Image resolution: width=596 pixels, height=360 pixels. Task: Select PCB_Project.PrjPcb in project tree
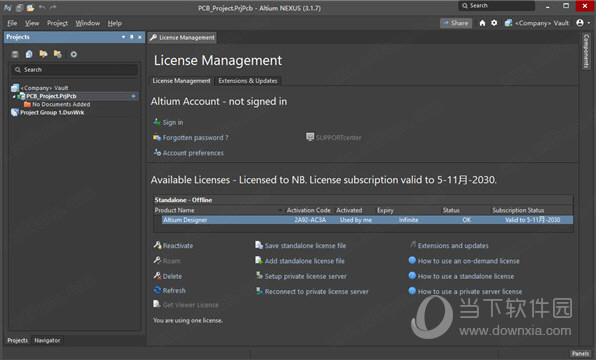point(51,96)
